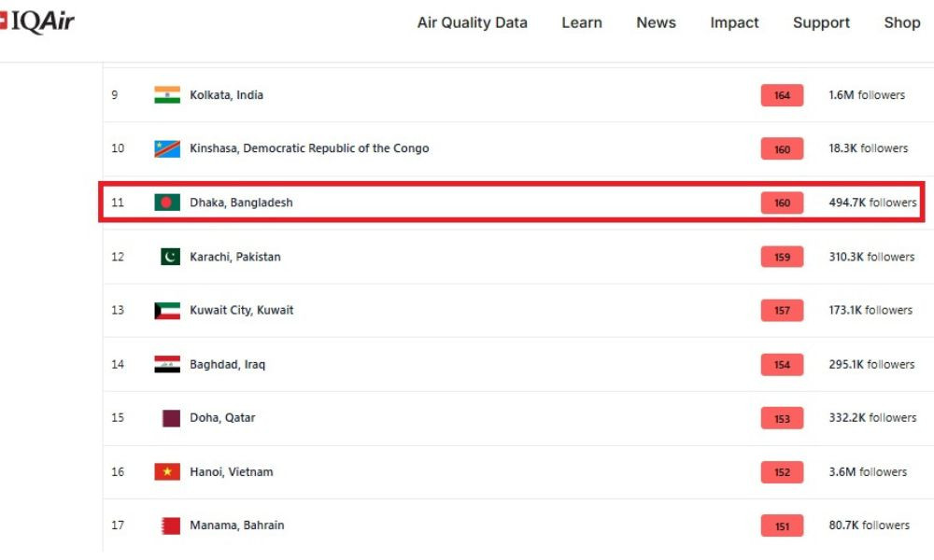This screenshot has width=934, height=560.
Task: Open the Support menu
Action: tap(821, 22)
